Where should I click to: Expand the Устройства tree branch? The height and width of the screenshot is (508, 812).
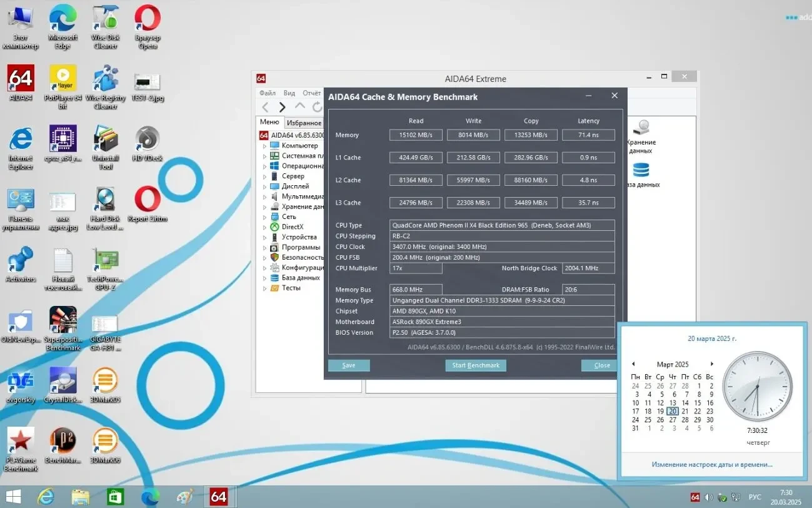(265, 236)
